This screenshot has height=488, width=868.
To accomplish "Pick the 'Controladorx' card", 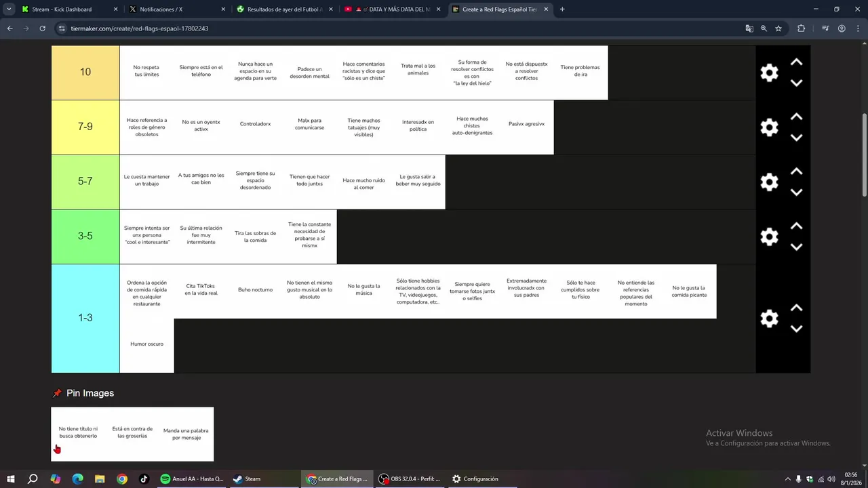I will pos(255,127).
